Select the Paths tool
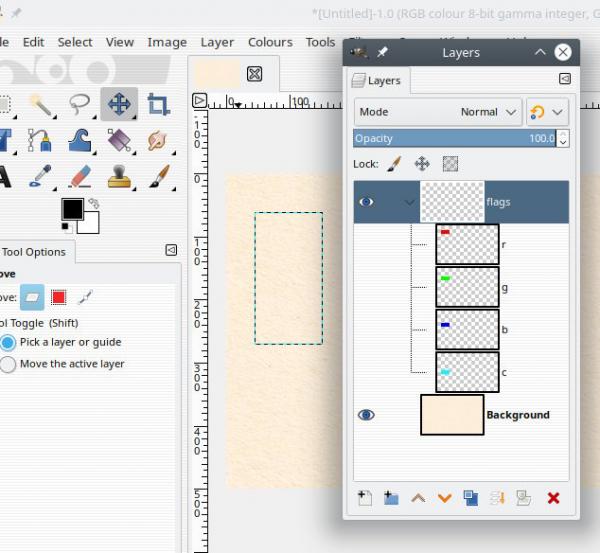This screenshot has height=553, width=600. [40, 140]
